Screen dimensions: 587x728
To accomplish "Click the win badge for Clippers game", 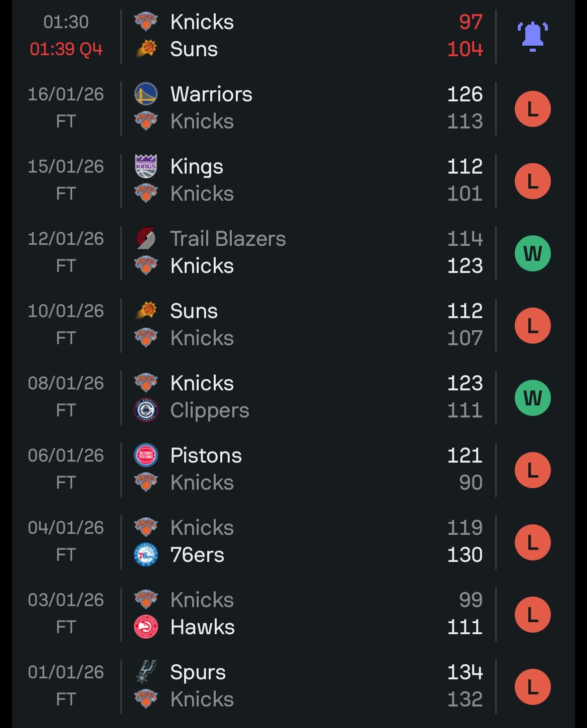I will [x=532, y=398].
